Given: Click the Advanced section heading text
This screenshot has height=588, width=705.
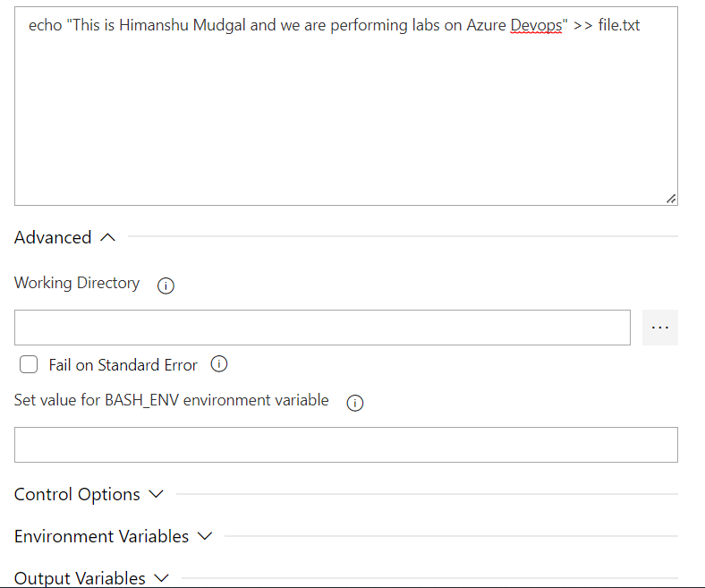Looking at the screenshot, I should click(x=53, y=237).
